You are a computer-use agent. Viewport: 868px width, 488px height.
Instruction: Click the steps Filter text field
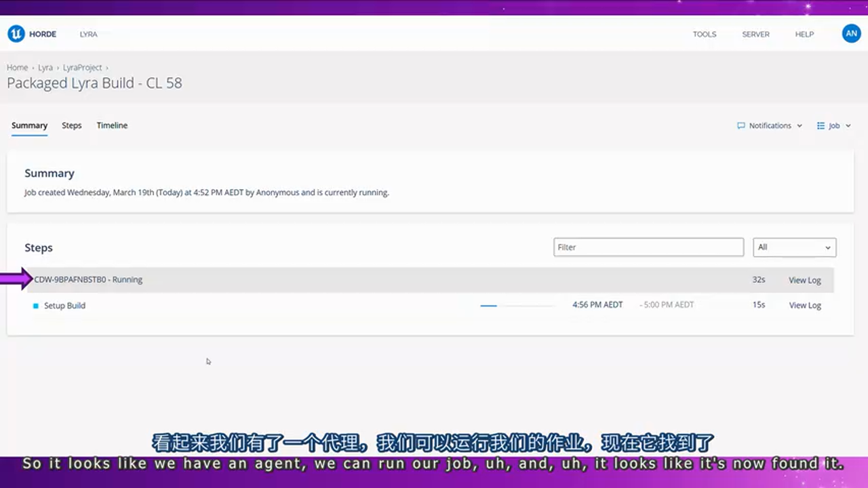tap(648, 247)
